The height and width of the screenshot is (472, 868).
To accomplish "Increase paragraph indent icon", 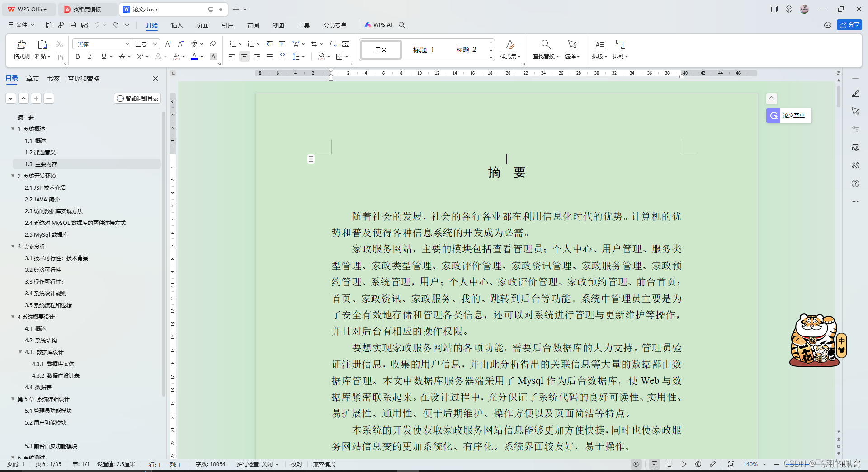I will click(282, 44).
